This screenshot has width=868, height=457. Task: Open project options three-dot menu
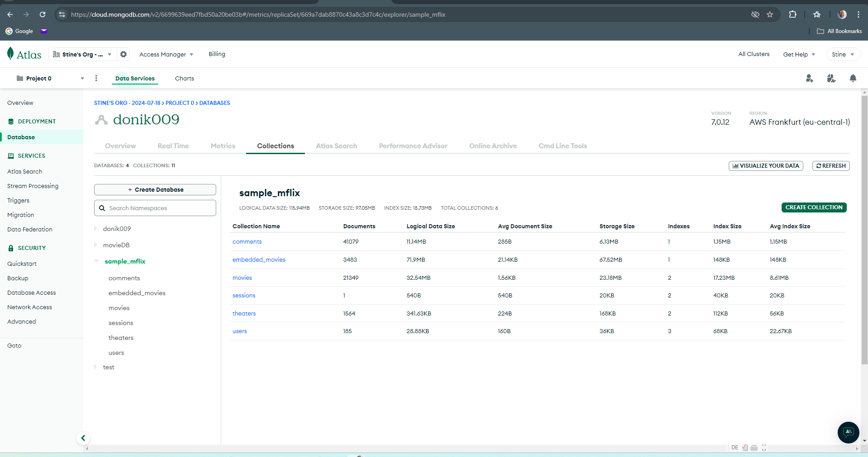[96, 78]
